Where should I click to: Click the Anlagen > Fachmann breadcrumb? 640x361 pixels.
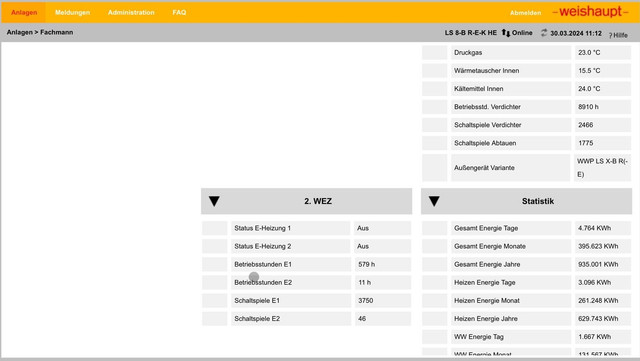tap(40, 32)
